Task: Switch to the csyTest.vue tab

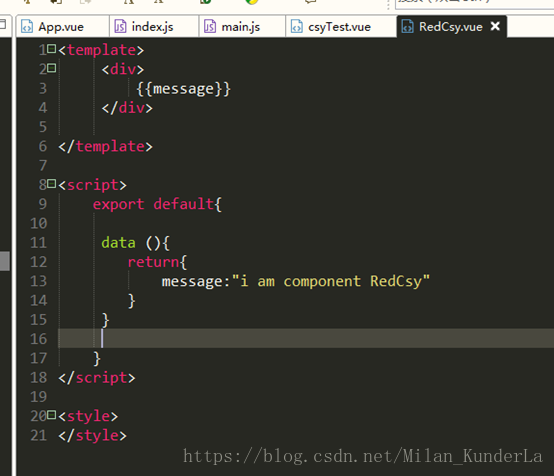Action: [x=341, y=27]
